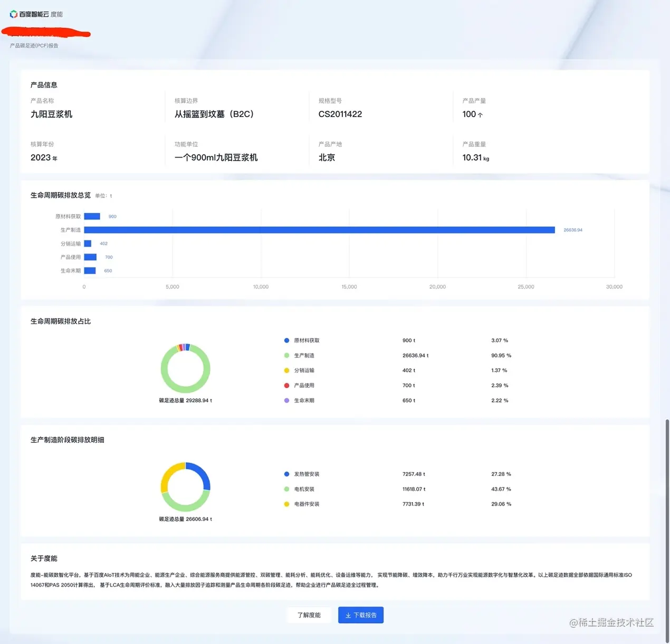Click the 402 t value in legend

click(x=409, y=370)
